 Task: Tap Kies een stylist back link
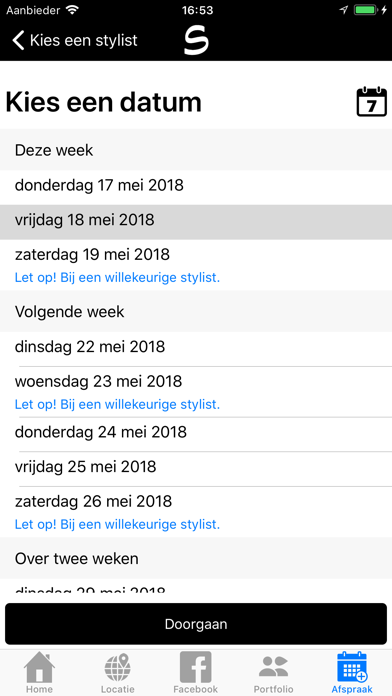point(83,40)
